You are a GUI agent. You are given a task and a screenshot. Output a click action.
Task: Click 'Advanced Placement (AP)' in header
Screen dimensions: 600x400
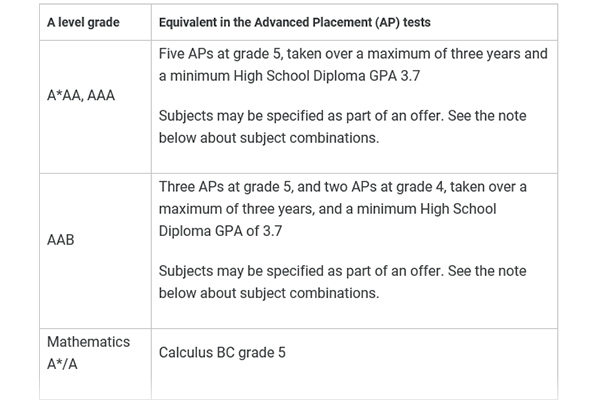(328, 23)
